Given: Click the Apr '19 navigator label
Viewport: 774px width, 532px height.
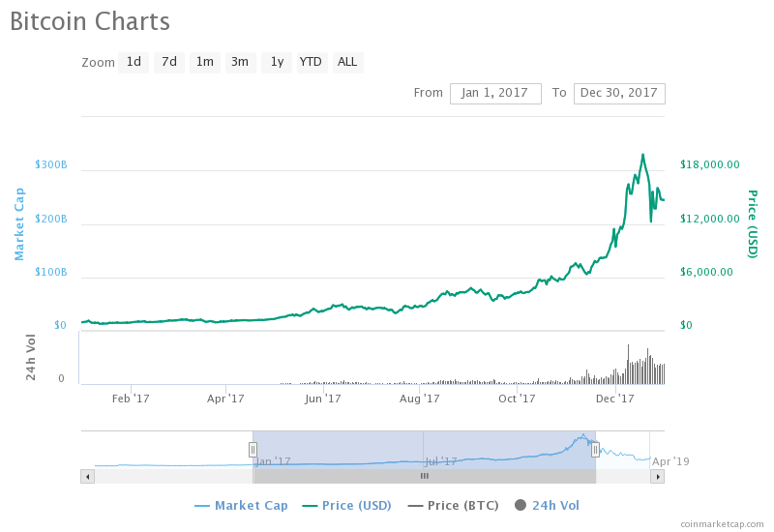Looking at the screenshot, I should pyautogui.click(x=670, y=462).
